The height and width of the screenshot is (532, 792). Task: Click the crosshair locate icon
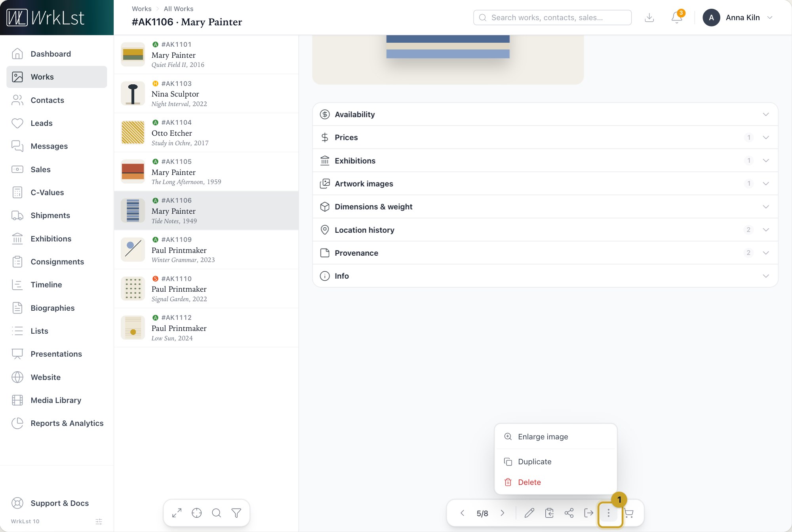(197, 513)
